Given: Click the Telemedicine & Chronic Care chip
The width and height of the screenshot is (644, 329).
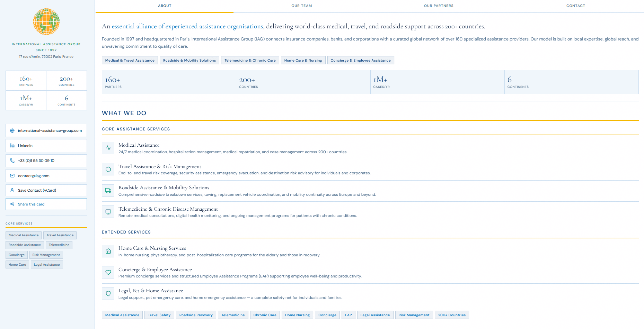Looking at the screenshot, I should click(x=250, y=60).
